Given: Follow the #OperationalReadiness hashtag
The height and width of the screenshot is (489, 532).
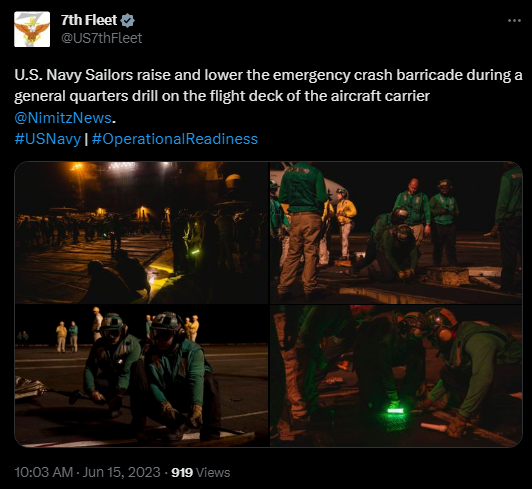Looking at the screenshot, I should (175, 139).
